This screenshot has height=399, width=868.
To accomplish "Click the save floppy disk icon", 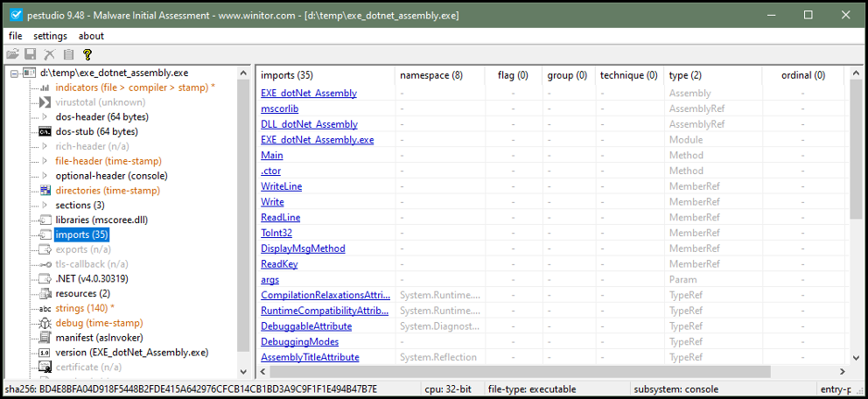I will [x=31, y=54].
